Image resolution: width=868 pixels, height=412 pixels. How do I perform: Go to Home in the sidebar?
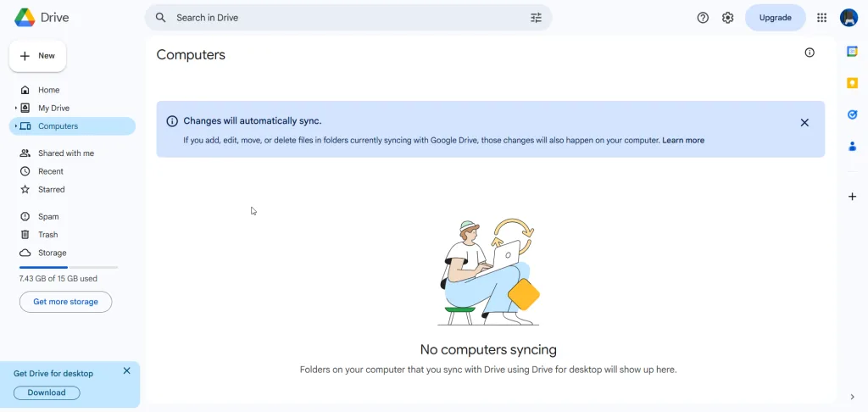point(72,90)
